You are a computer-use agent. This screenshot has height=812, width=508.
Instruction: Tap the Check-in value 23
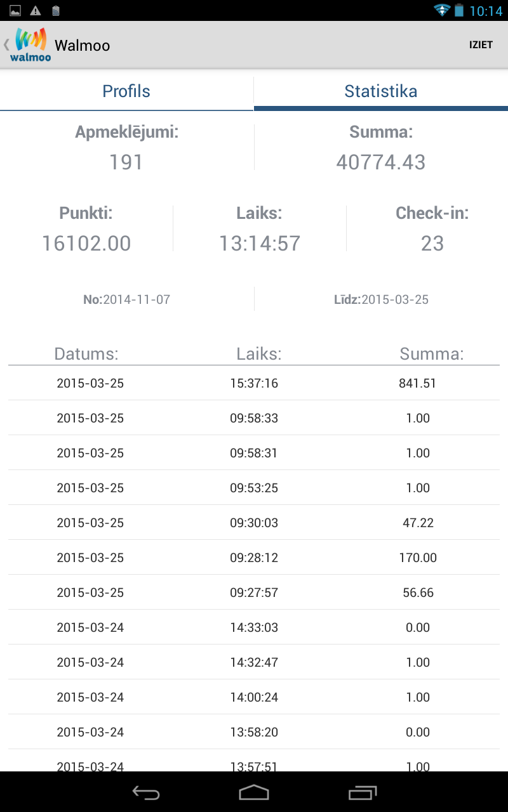click(x=432, y=243)
